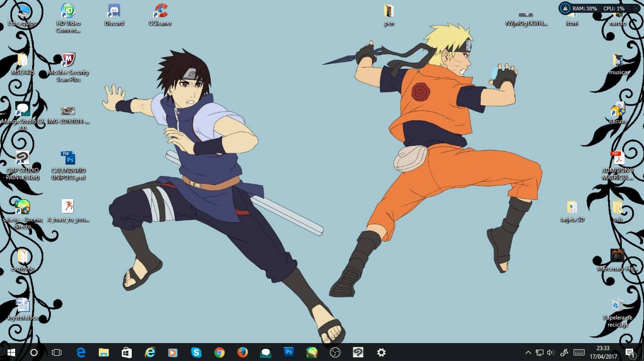Select the McAfee Security Scan Plus shortcut
This screenshot has width=644, height=361.
[x=68, y=67]
